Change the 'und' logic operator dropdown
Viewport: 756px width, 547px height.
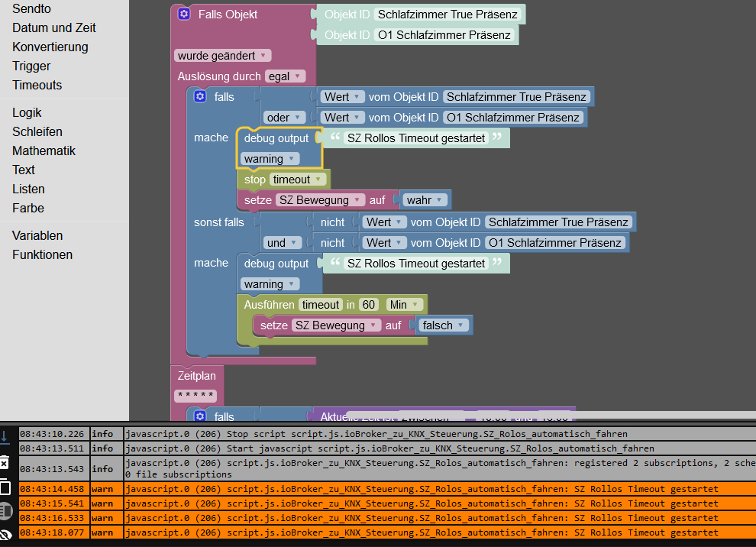point(282,243)
